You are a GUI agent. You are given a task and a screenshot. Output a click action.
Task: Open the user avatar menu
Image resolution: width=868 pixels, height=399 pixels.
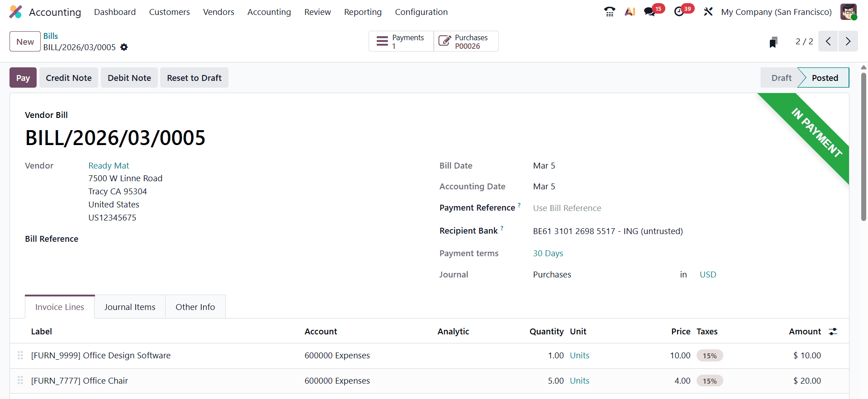(849, 12)
